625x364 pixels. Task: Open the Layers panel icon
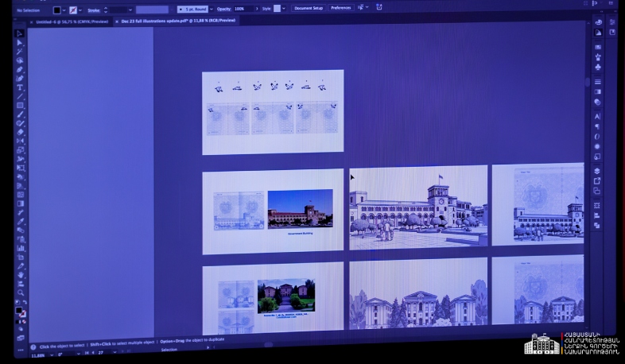click(597, 170)
